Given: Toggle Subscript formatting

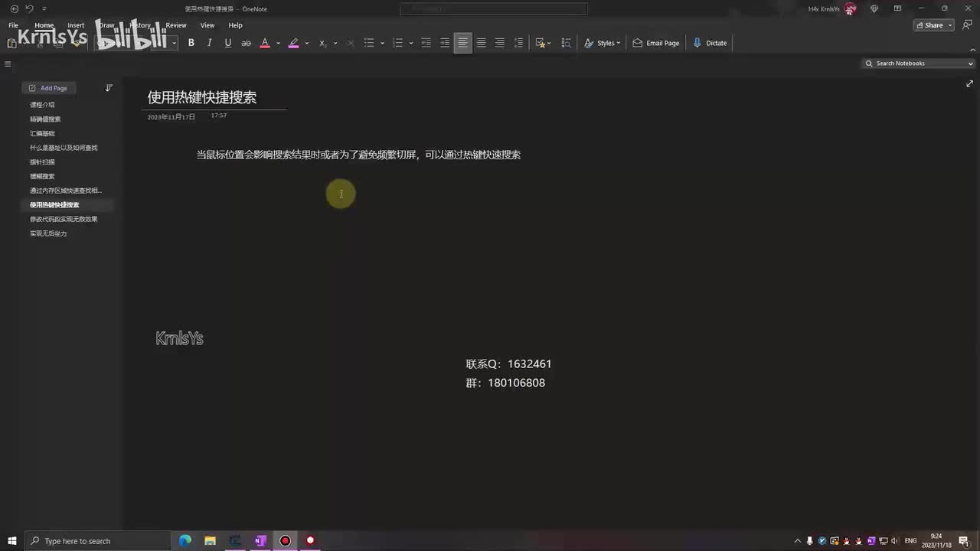Looking at the screenshot, I should click(x=322, y=43).
